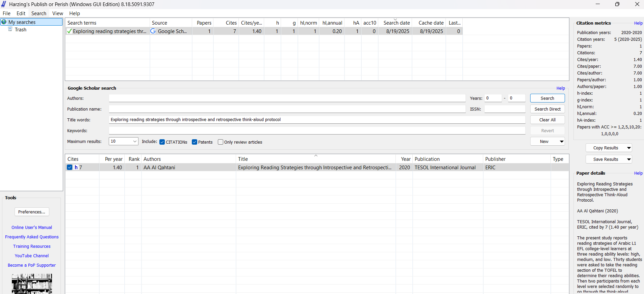644x294 pixels.
Task: Open the File menu
Action: [6, 13]
